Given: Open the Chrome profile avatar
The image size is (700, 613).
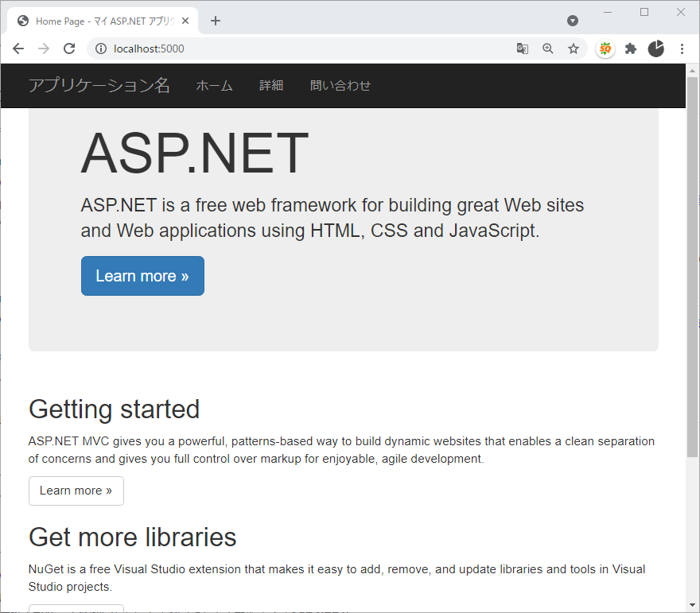Looking at the screenshot, I should click(x=655, y=48).
